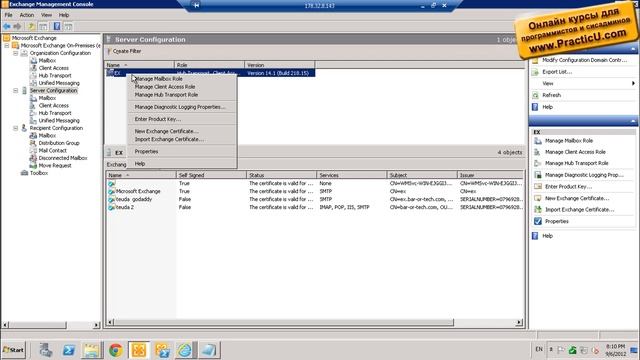
Task: Open Distribution Group in the tree
Action: (x=59, y=143)
